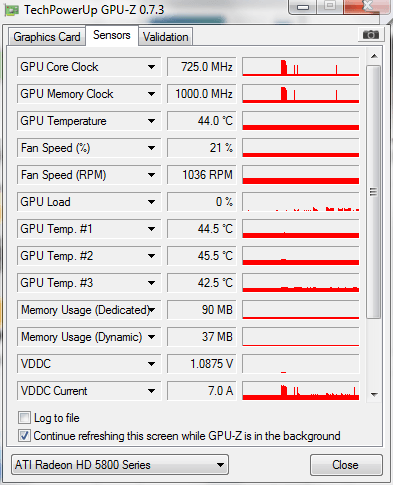Screen dimensions: 393x485
Task: Click the vertical scrollbar thumb
Action: click(374, 192)
